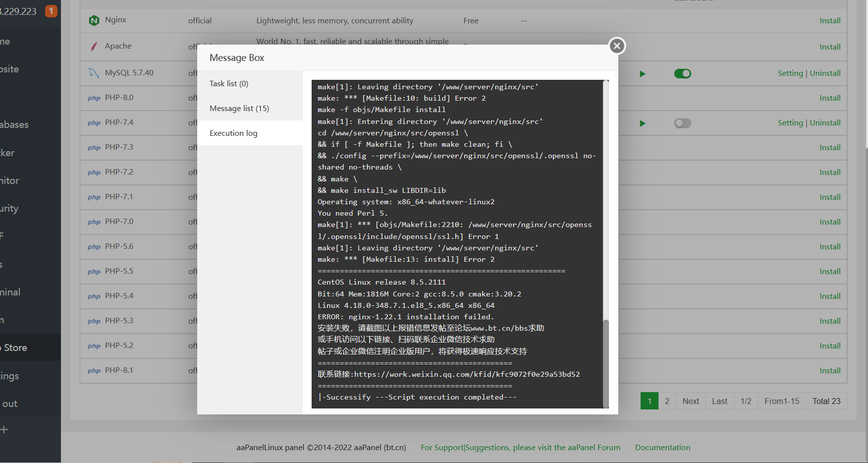Open Setting for PHP-7.4
868x463 pixels.
tap(790, 123)
